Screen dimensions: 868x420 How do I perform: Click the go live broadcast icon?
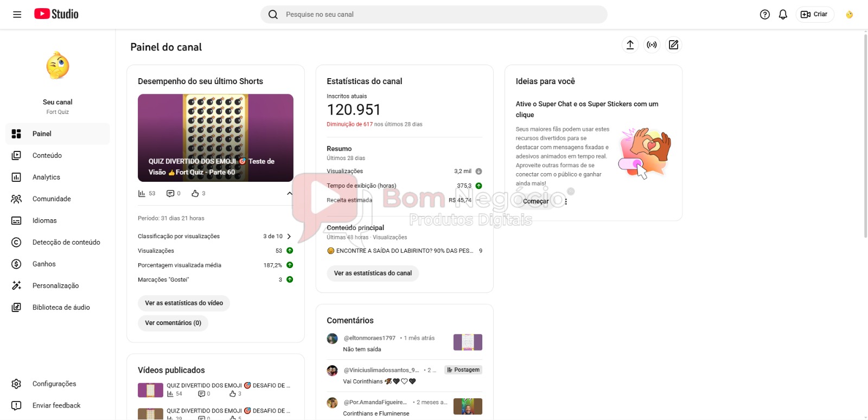(x=652, y=45)
